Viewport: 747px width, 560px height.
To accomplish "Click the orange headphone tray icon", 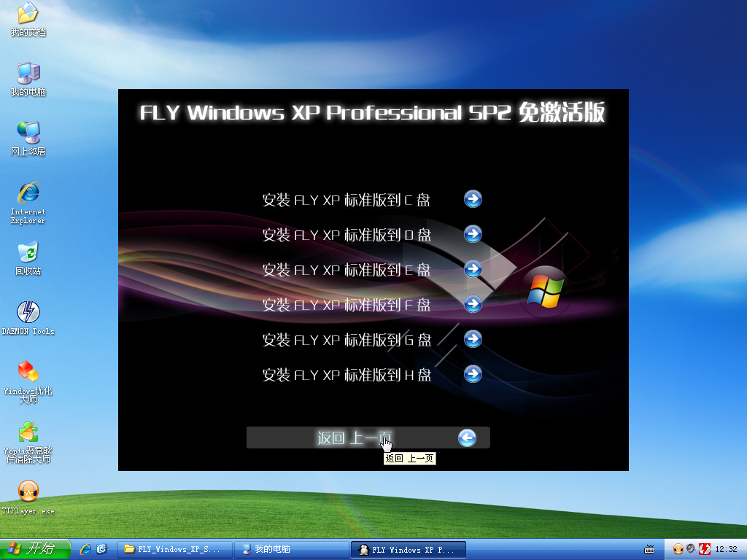I will [x=678, y=549].
